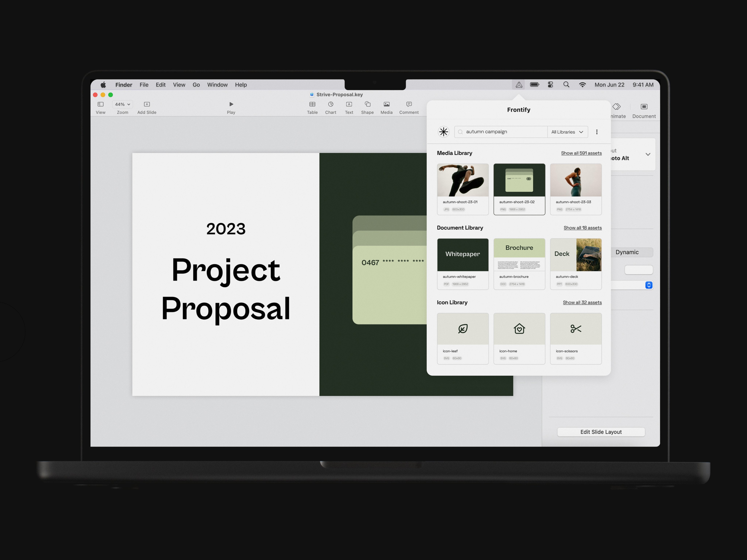Open the autumn-brochure document
Screen dimensions: 747x560
tap(519, 264)
